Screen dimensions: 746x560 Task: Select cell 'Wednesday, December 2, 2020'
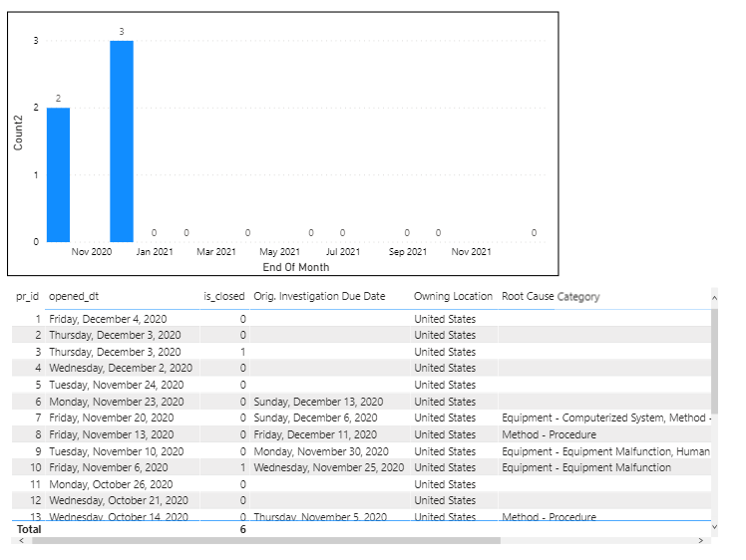[x=121, y=368]
